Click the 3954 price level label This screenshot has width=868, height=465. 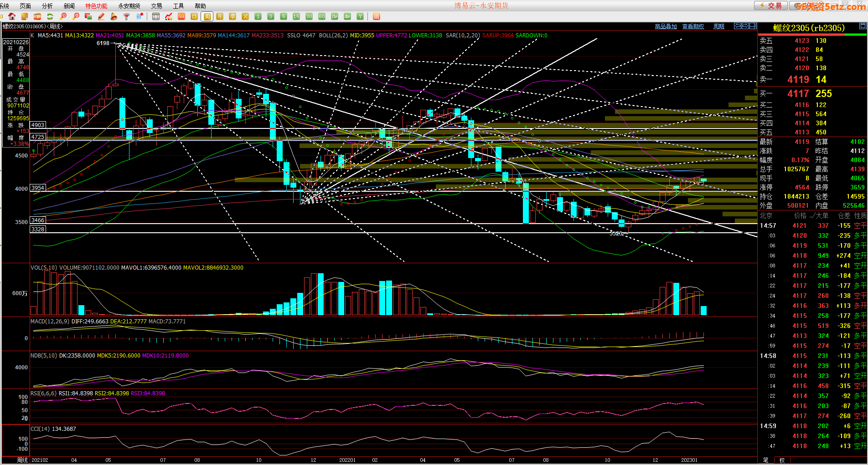[38, 188]
